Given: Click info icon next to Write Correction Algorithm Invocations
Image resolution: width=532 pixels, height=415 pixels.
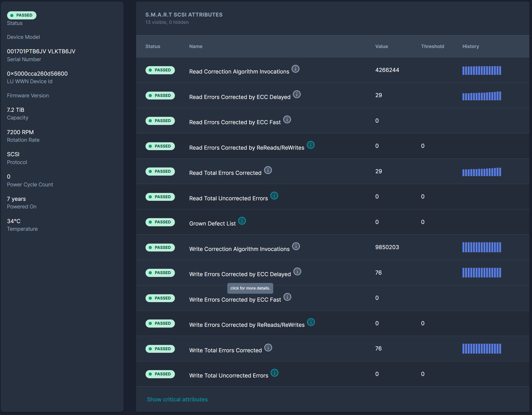Looking at the screenshot, I should coord(296,246).
